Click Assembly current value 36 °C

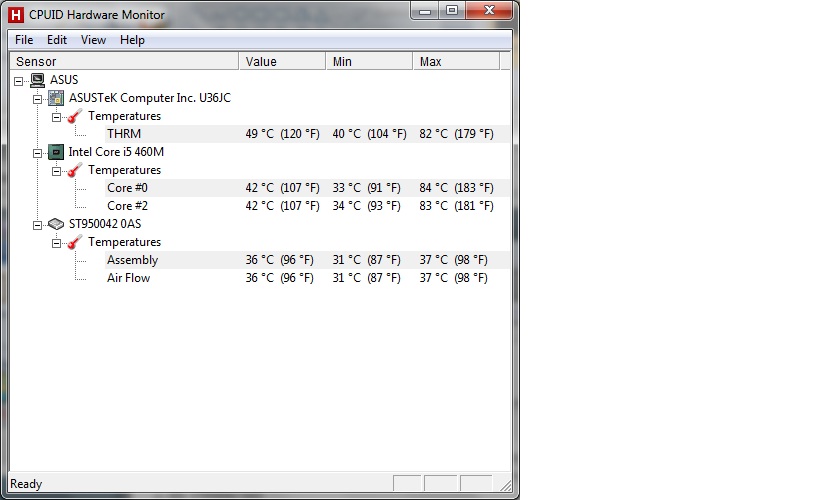pos(279,260)
